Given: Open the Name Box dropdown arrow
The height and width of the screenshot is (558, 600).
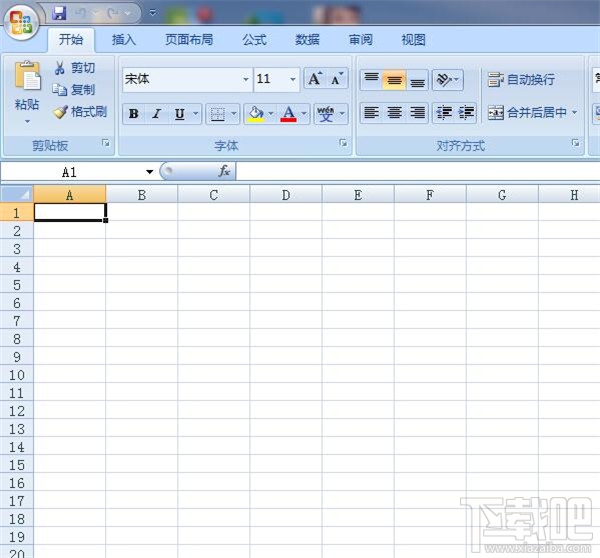Looking at the screenshot, I should [x=149, y=172].
